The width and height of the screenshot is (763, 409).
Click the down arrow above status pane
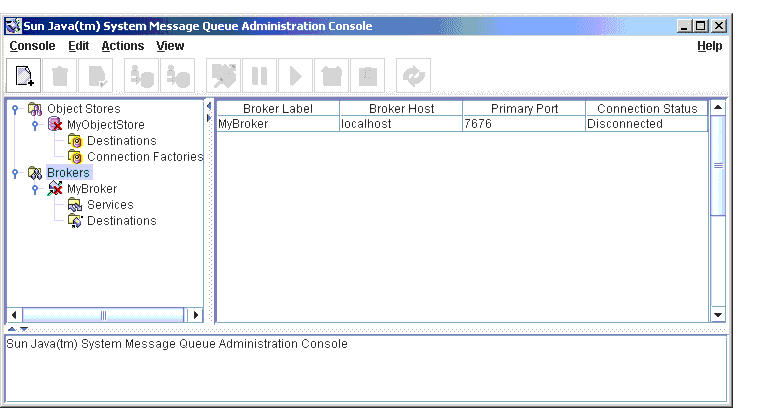23,329
